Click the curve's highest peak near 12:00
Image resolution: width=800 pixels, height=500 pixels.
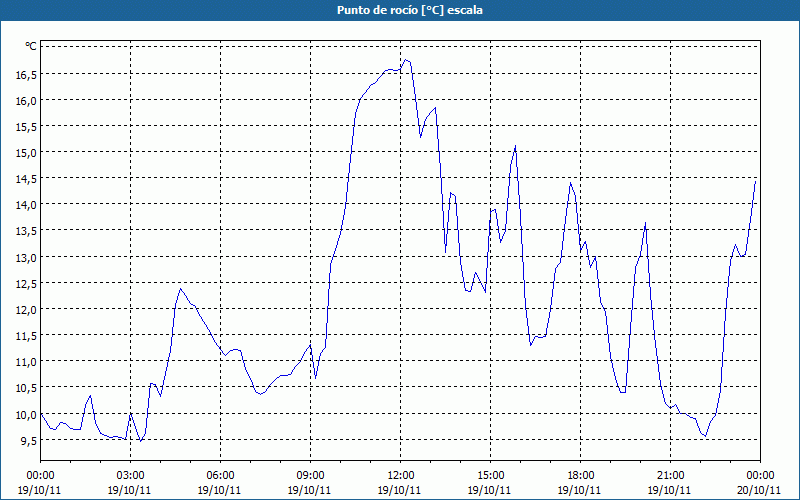click(406, 60)
